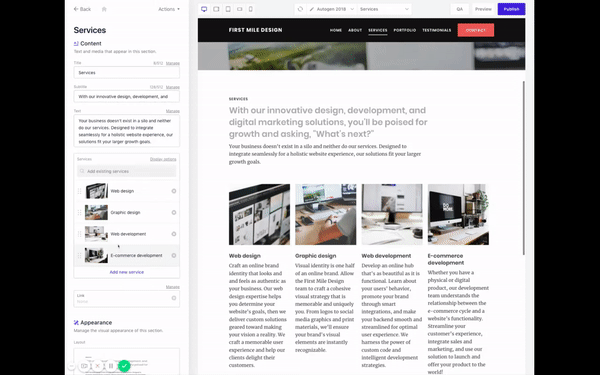The image size is (600, 375).
Task: Open the Actions dropdown
Action: click(169, 9)
